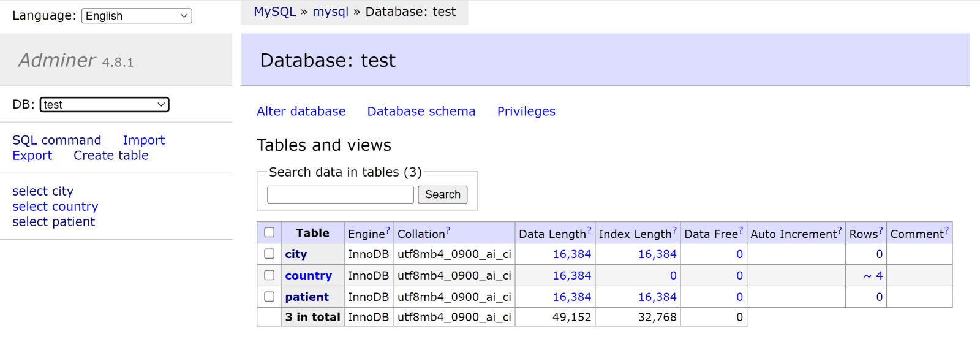
Task: Check the box for the city table
Action: coord(269,254)
